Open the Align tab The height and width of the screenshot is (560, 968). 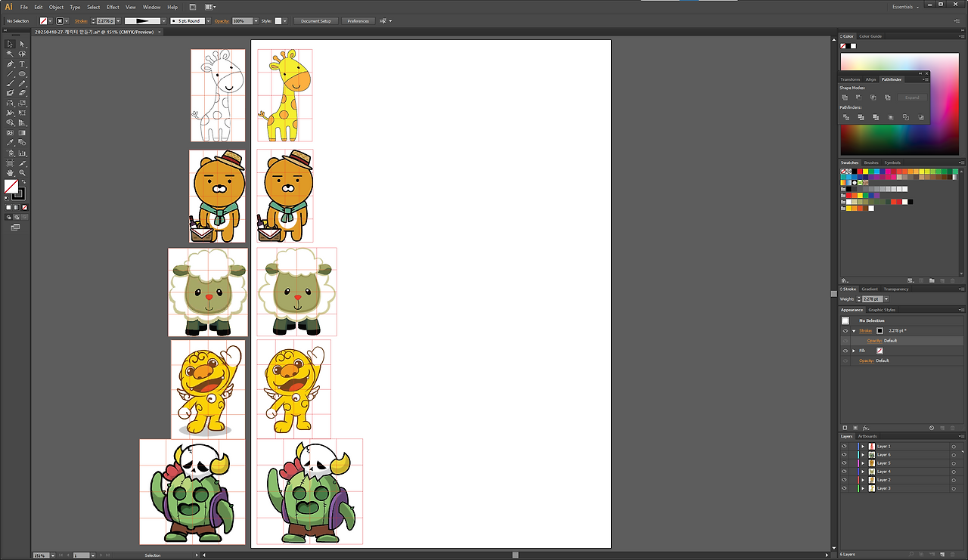click(x=870, y=79)
